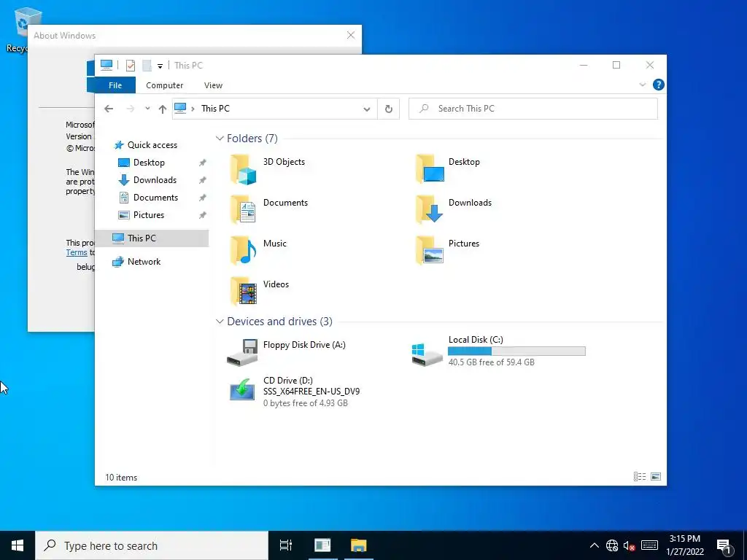The width and height of the screenshot is (747, 560).
Task: Open the touch keyboard tray icon
Action: click(649, 545)
